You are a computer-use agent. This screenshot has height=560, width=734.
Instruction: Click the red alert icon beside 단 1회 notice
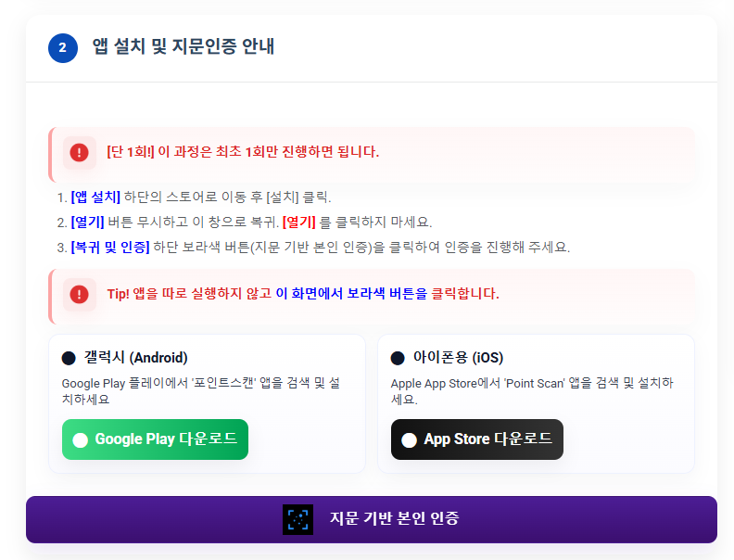coord(79,153)
